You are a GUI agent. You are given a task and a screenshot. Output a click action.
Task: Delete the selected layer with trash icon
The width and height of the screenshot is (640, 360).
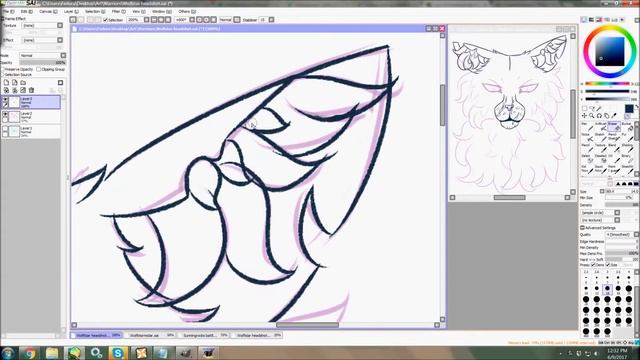(31, 90)
